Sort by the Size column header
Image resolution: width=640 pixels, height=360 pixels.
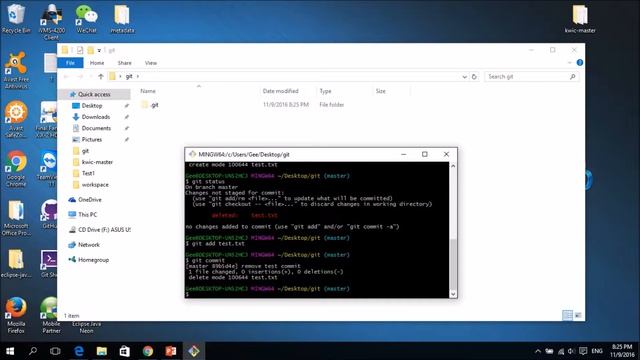[380, 91]
